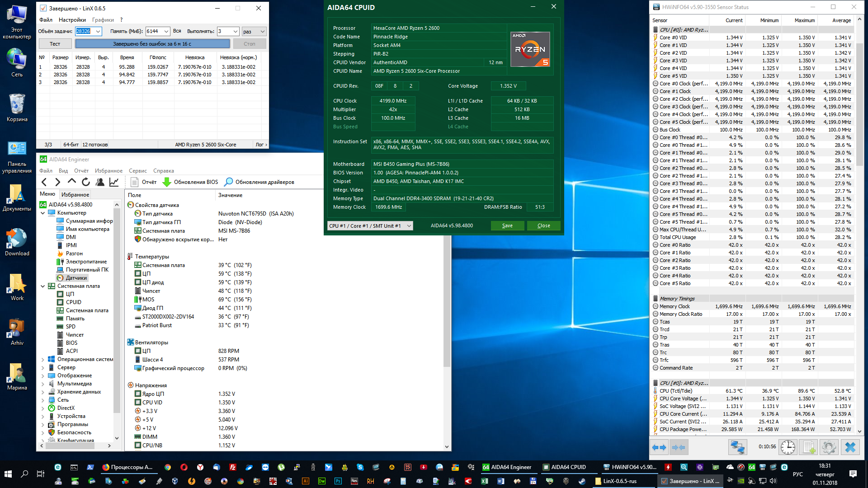Viewport: 868px width, 488px height.
Task: Click the HWiNFO network computers icon
Action: pyautogui.click(x=737, y=447)
